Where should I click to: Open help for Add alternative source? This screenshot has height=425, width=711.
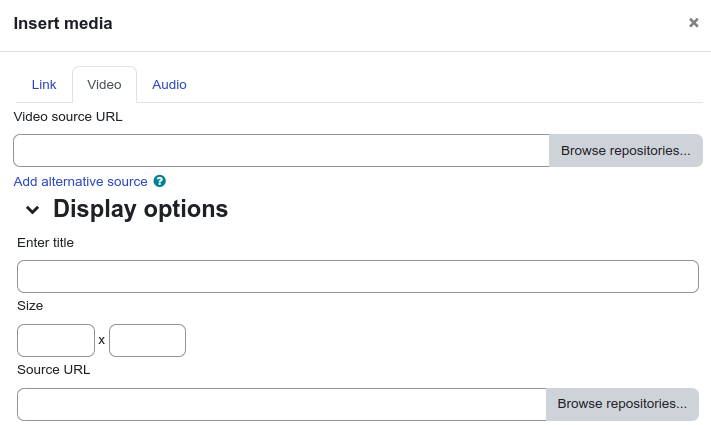[x=160, y=181]
